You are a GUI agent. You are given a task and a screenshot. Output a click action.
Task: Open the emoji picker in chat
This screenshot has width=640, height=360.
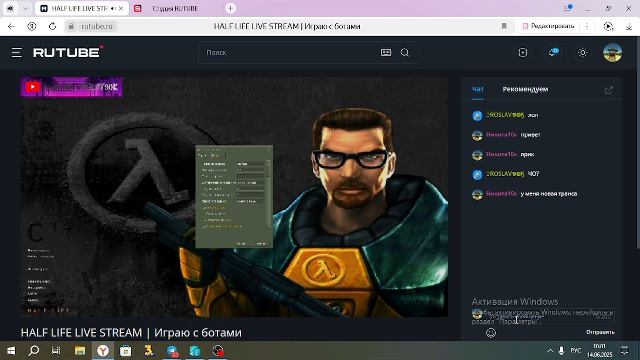pos(491,333)
